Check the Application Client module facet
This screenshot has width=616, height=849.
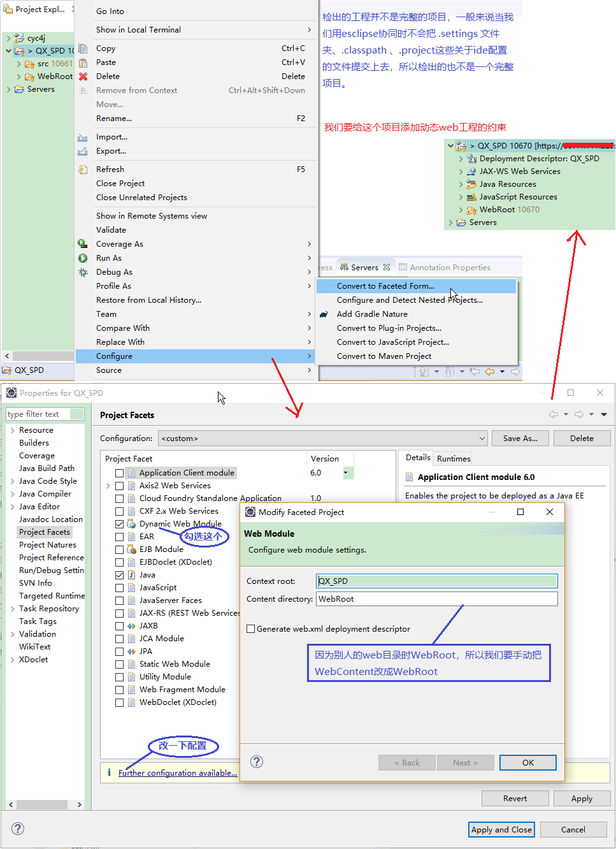[119, 473]
